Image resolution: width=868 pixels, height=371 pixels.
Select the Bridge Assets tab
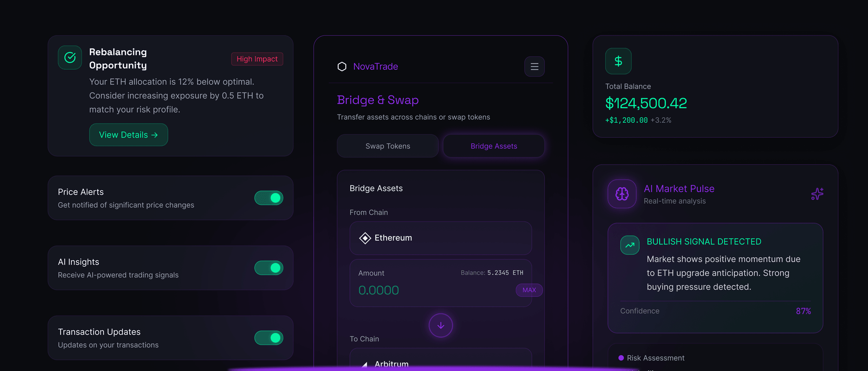point(494,146)
